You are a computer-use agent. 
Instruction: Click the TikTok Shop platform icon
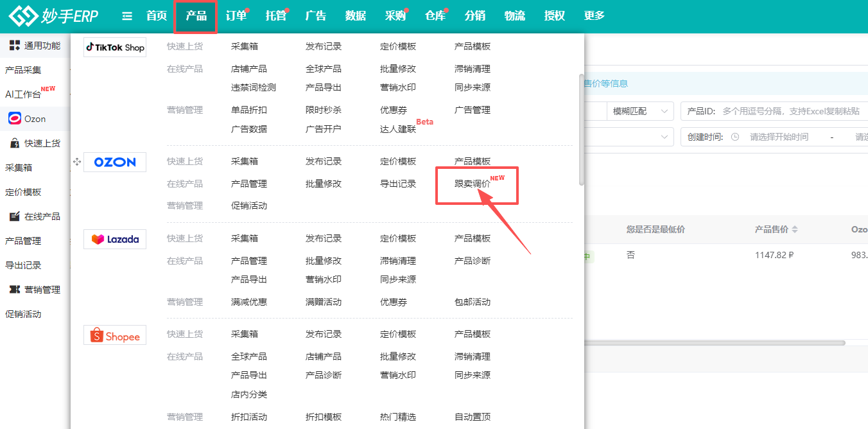[x=114, y=47]
